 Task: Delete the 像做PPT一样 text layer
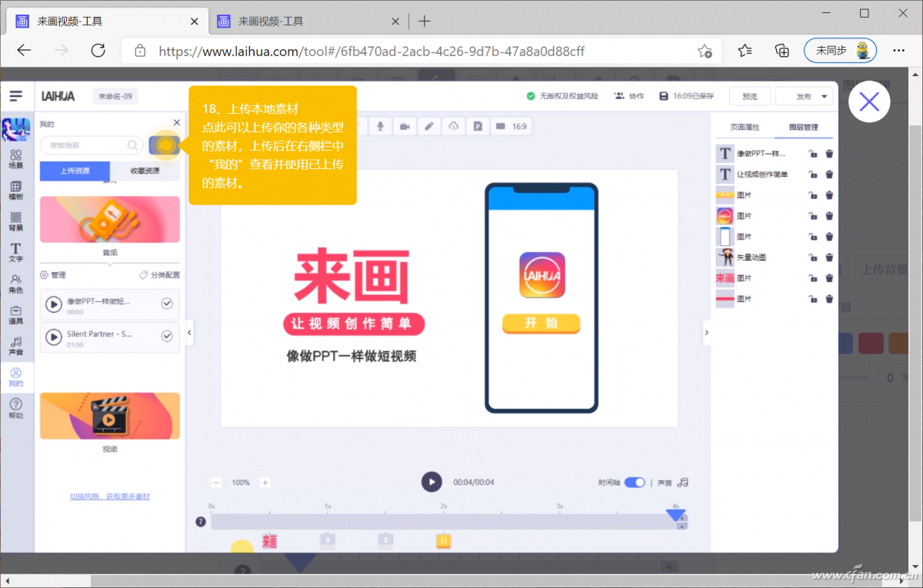(829, 154)
